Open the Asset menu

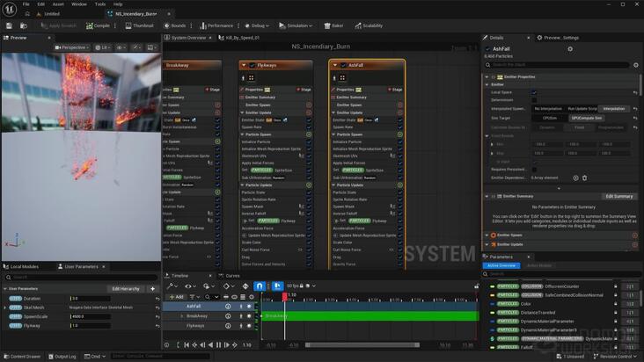point(58,4)
